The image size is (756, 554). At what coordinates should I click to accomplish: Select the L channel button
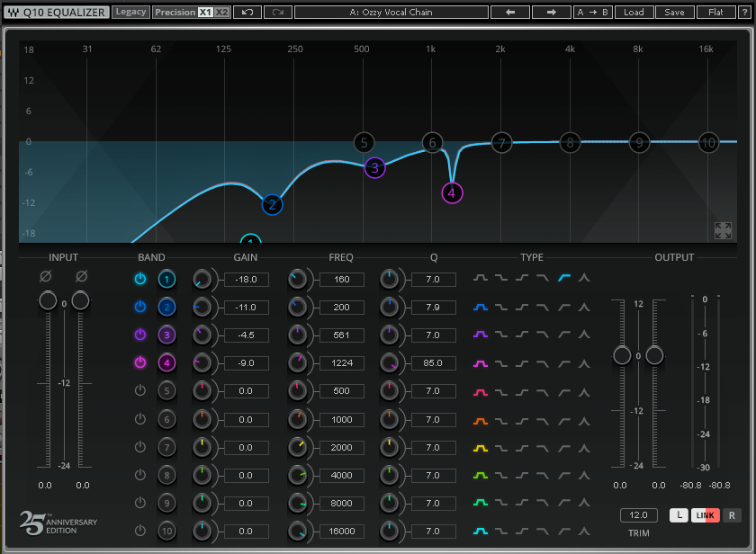(x=679, y=515)
